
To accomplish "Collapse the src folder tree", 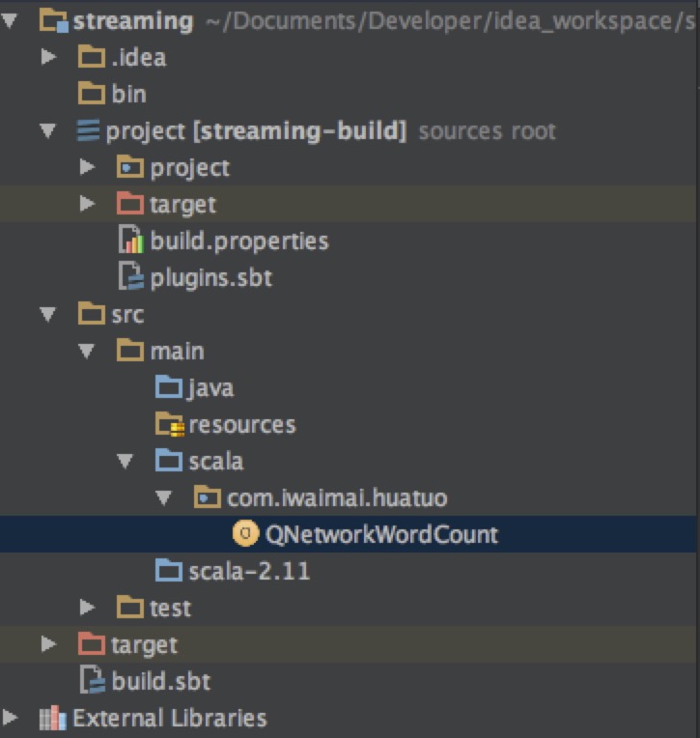I will [48, 314].
